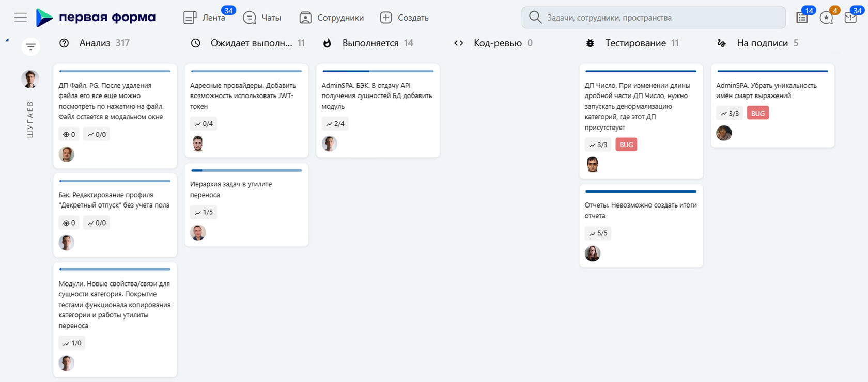Toggle watch eye counter on ДП Файл card
The height and width of the screenshot is (382, 868).
69,135
